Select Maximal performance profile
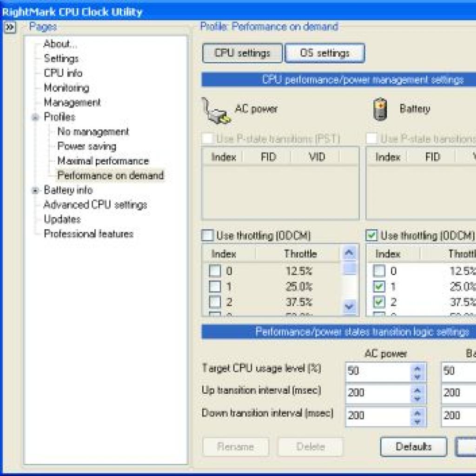This screenshot has width=476, height=476. 103,161
